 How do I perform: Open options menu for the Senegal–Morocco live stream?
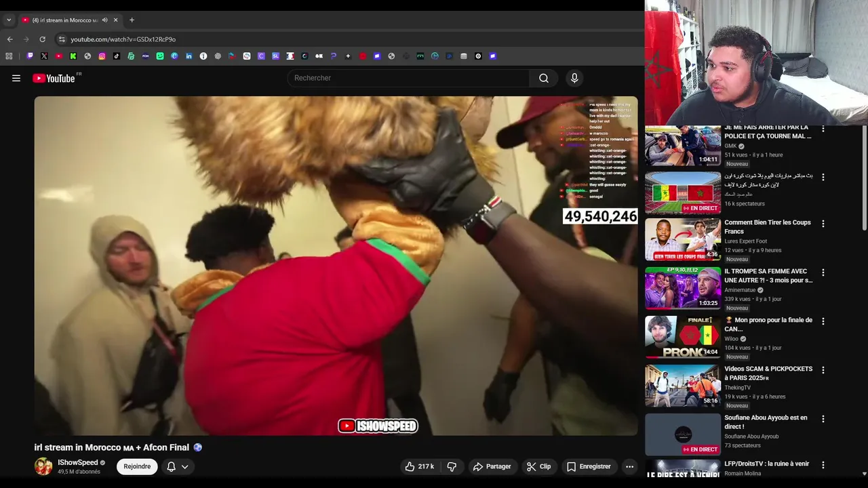coord(823,177)
